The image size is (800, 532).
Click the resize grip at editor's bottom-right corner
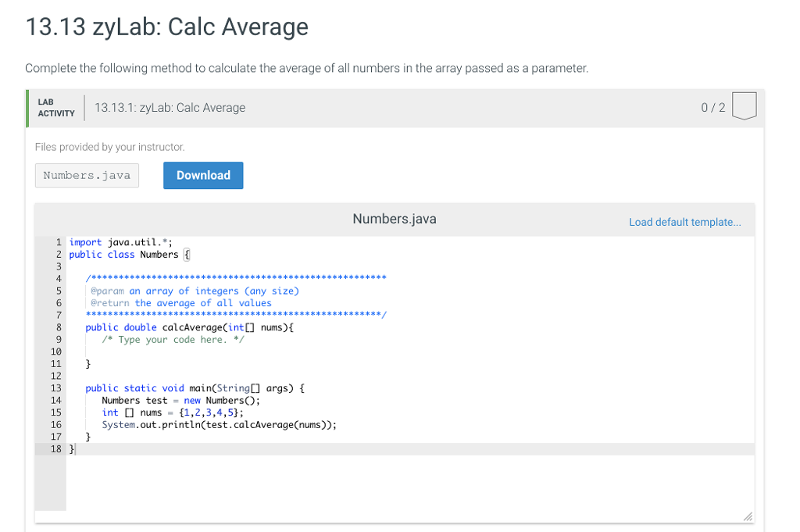[748, 516]
